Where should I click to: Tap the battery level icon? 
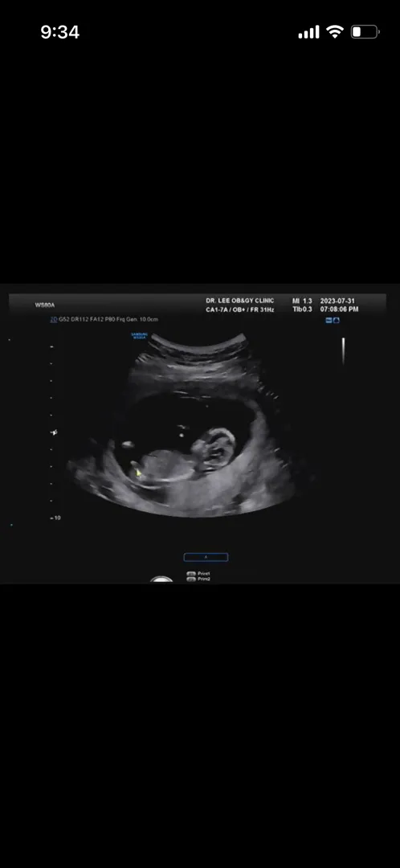(365, 32)
